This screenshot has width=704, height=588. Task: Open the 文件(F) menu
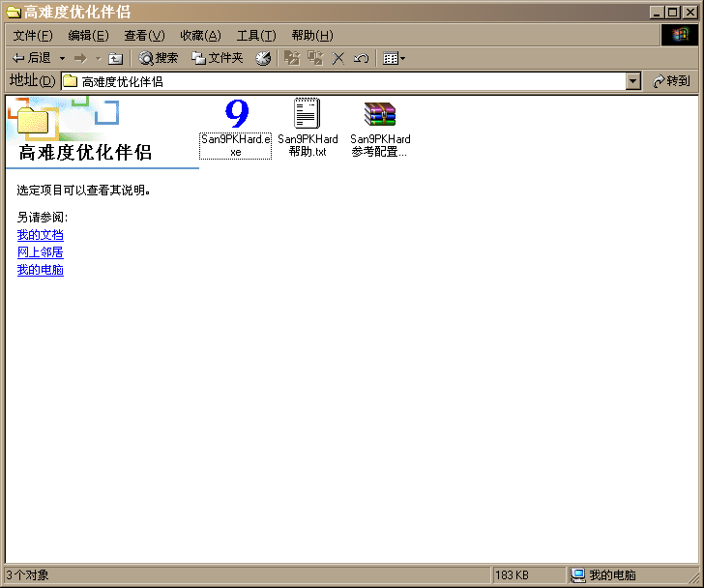tap(33, 36)
